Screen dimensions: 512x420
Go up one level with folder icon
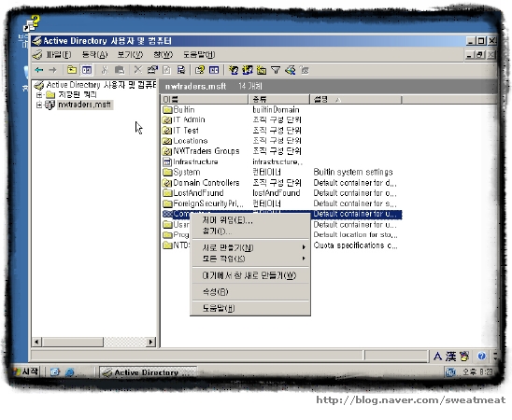click(72, 70)
